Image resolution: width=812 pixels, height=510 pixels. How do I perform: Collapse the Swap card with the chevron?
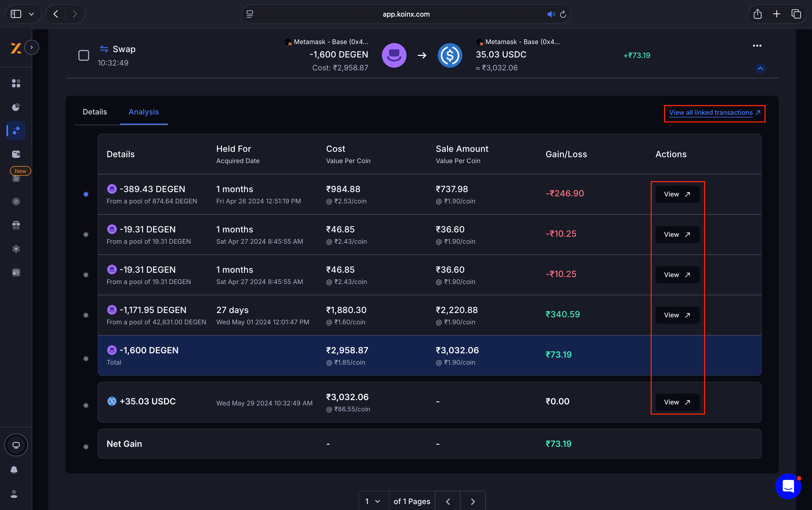pyautogui.click(x=760, y=68)
